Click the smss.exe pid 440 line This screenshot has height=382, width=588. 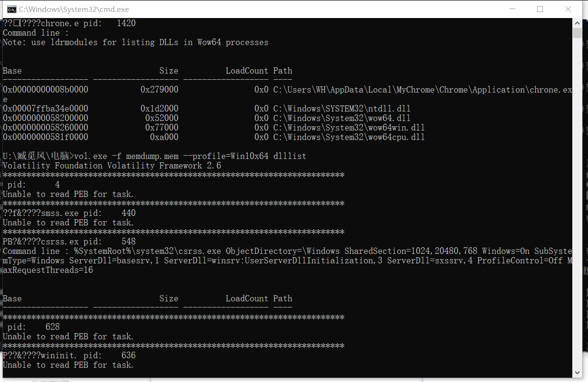pos(69,213)
